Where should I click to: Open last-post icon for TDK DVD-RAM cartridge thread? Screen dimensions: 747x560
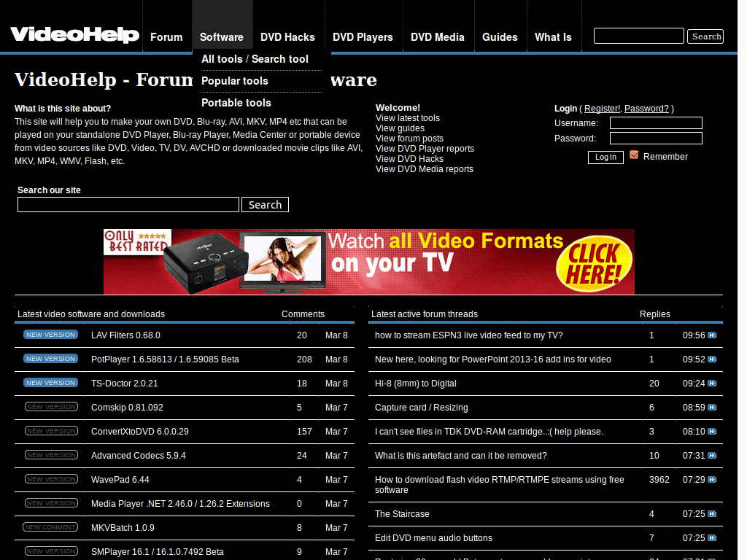pos(712,432)
